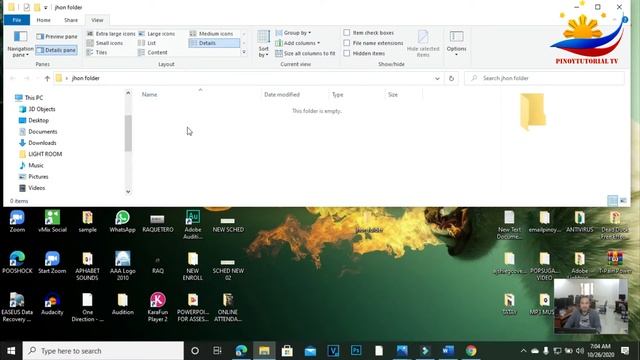
Task: Toggle the Preview pane
Action: click(57, 36)
